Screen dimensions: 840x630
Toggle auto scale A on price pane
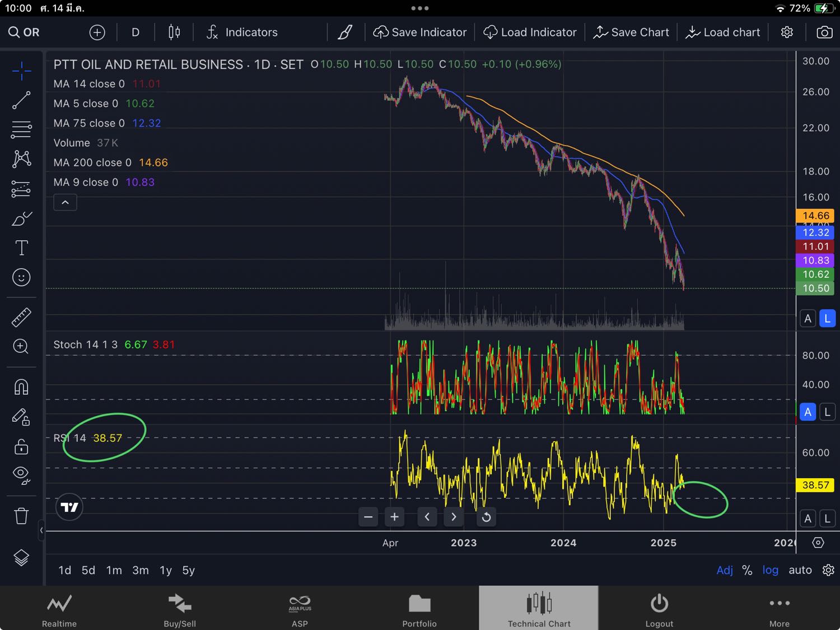tap(808, 319)
